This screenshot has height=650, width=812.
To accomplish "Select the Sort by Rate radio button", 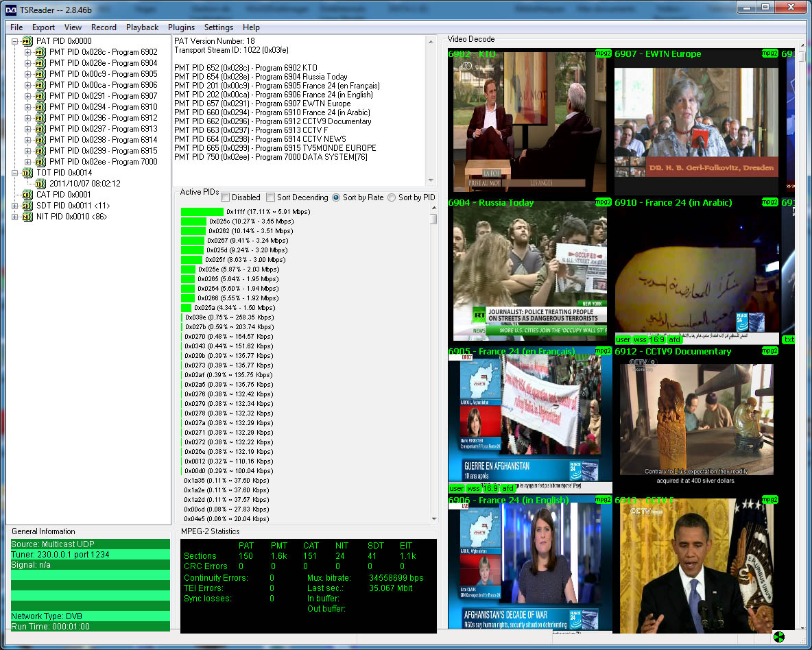I will click(336, 197).
